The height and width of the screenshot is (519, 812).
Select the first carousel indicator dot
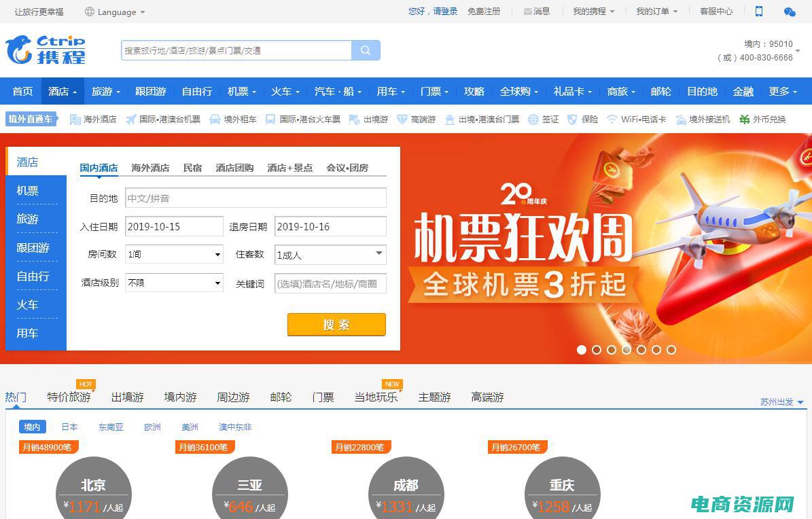coord(582,350)
